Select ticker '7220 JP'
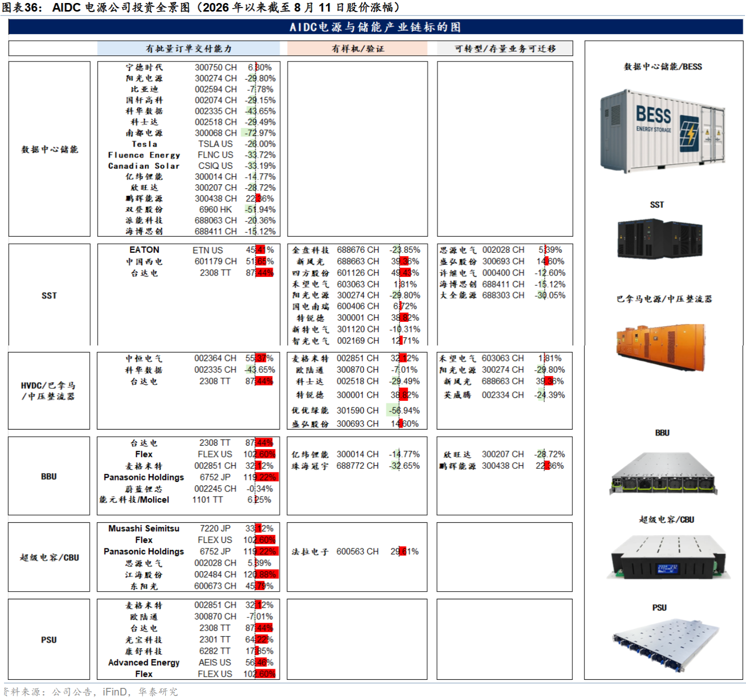The width and height of the screenshot is (746, 700). click(215, 529)
